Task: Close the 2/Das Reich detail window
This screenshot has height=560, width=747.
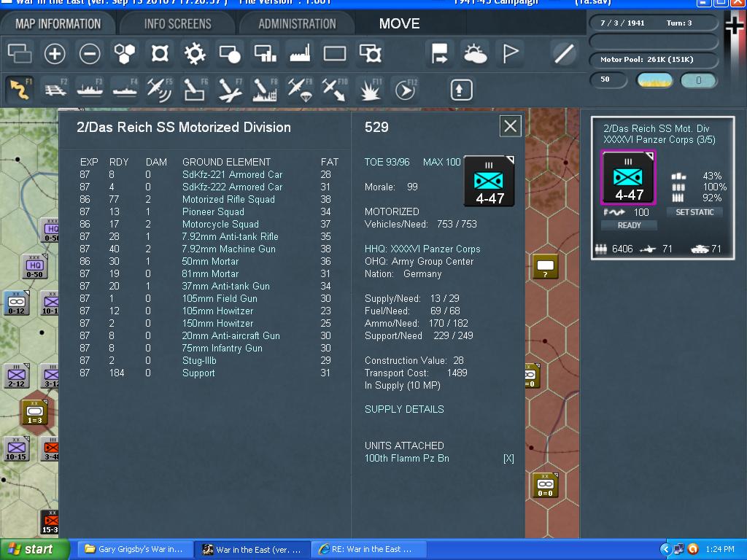Action: pyautogui.click(x=510, y=127)
